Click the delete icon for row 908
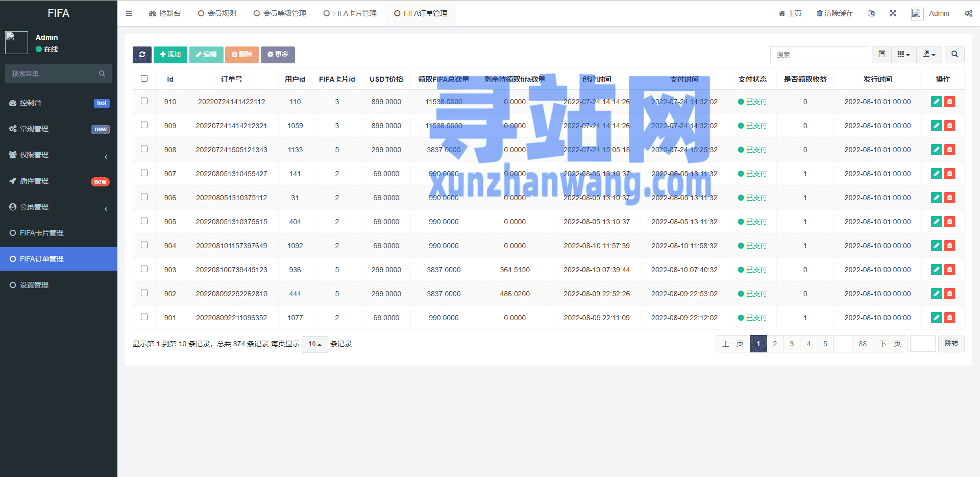 pyautogui.click(x=949, y=150)
